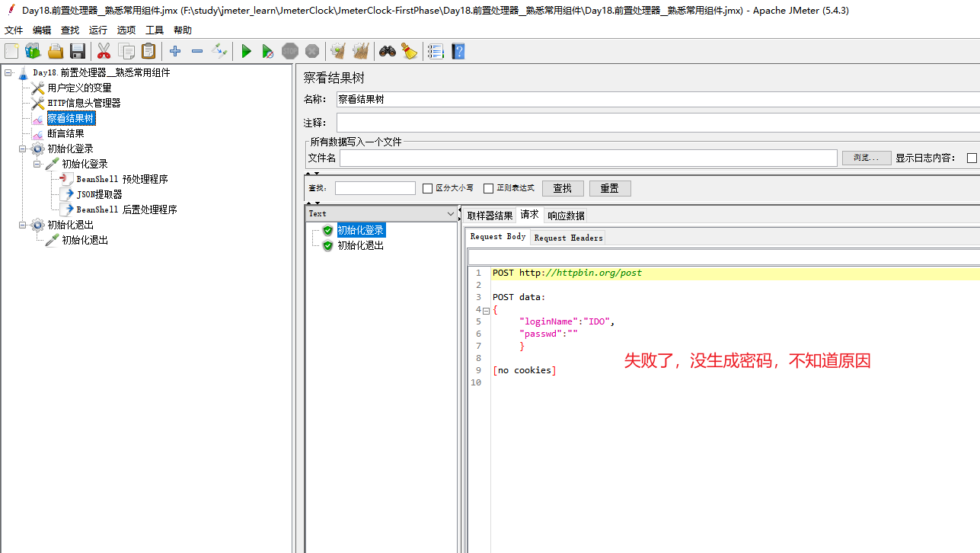Collapse the 初始化登录 thread group
Screen dimensions: 980x553
[x=23, y=149]
